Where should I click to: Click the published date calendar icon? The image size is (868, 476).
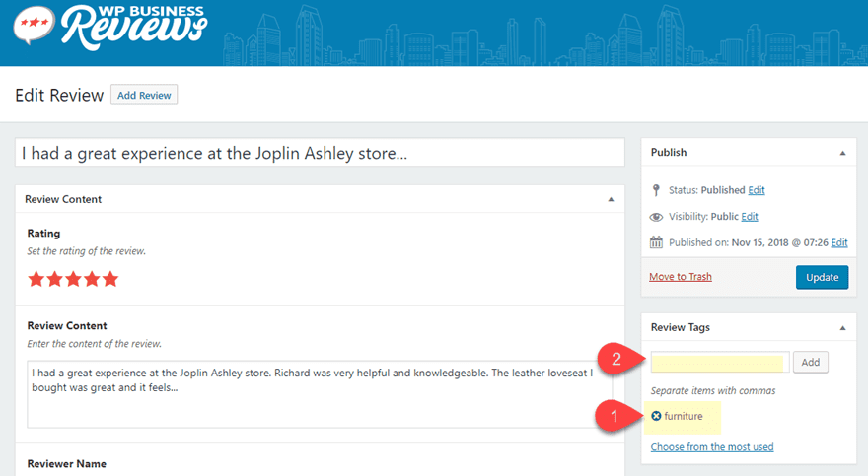point(656,242)
